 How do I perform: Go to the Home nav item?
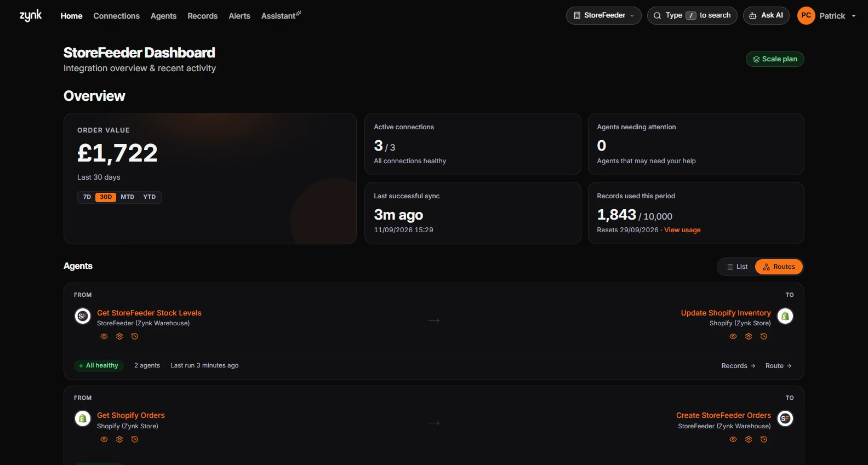tap(71, 16)
